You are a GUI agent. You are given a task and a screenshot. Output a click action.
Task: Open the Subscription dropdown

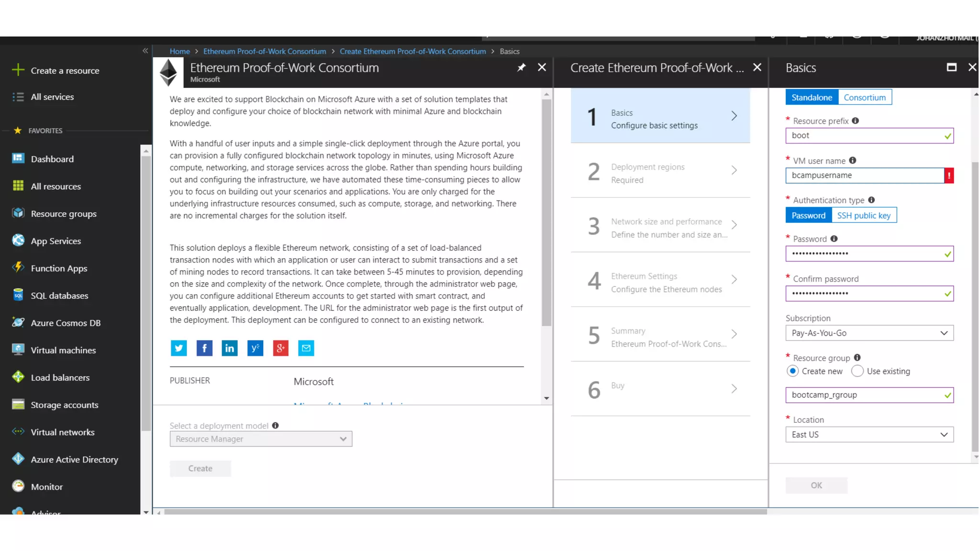pyautogui.click(x=869, y=333)
